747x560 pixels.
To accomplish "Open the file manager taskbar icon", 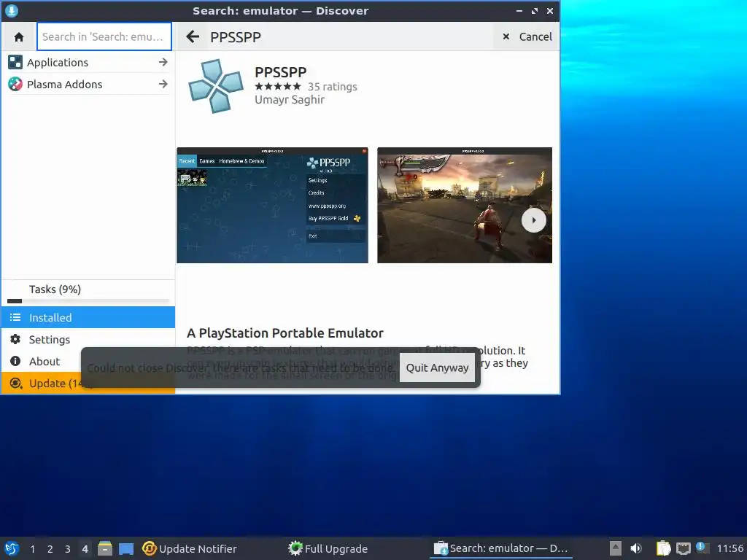I will [x=105, y=548].
